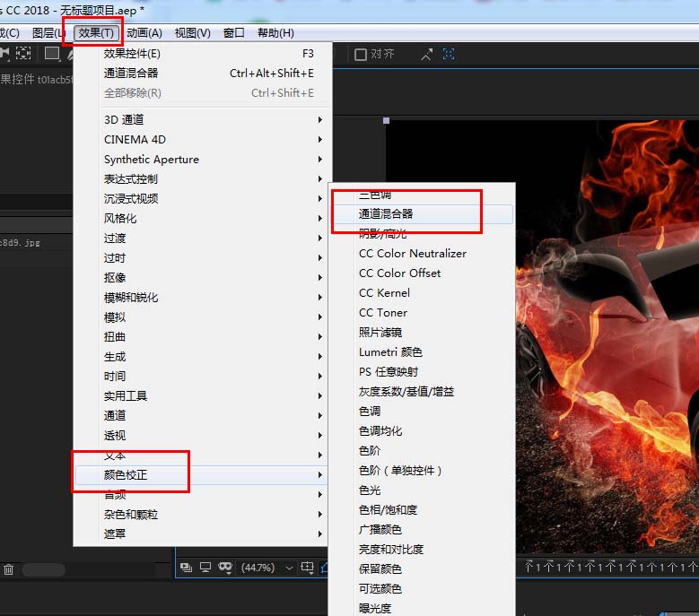The width and height of the screenshot is (699, 616).
Task: Apply the Lumetri 颜色 effect
Action: point(390,352)
